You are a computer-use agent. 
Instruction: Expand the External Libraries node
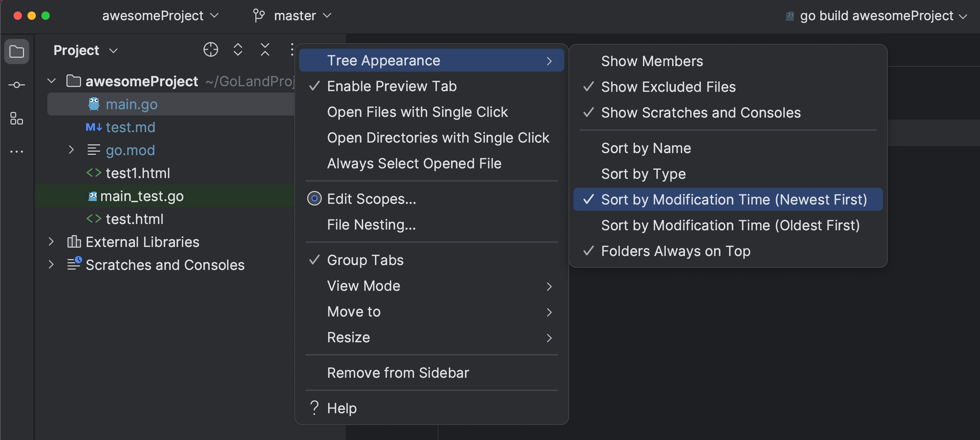coord(51,242)
